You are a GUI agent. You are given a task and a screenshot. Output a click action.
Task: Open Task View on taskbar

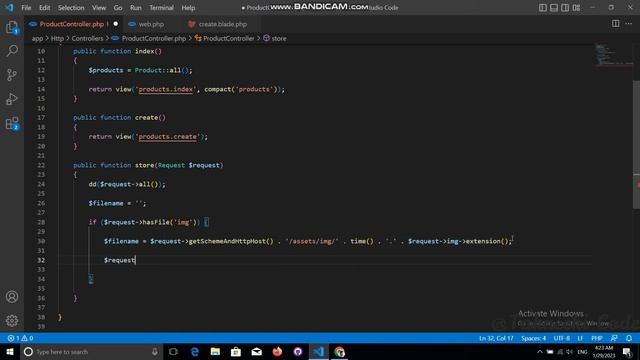click(x=173, y=352)
